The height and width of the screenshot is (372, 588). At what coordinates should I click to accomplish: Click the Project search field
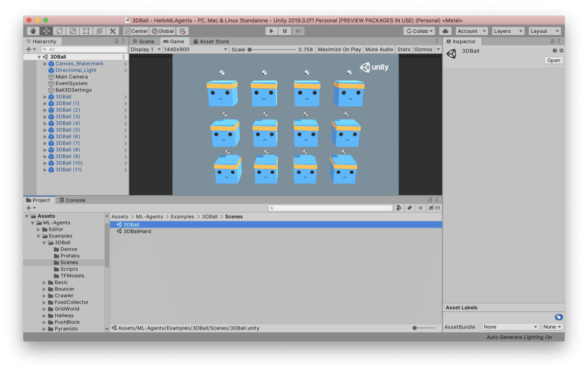click(330, 208)
